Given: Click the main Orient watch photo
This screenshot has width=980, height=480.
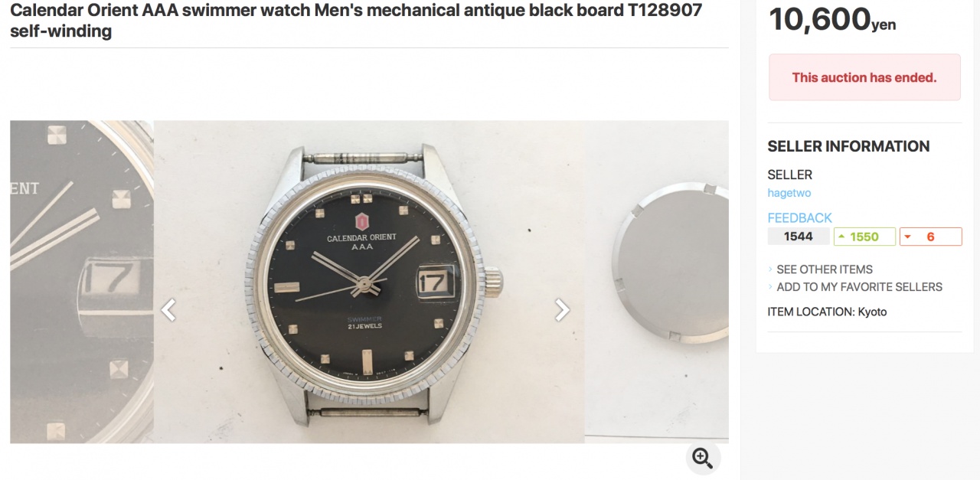Looking at the screenshot, I should pos(369,282).
